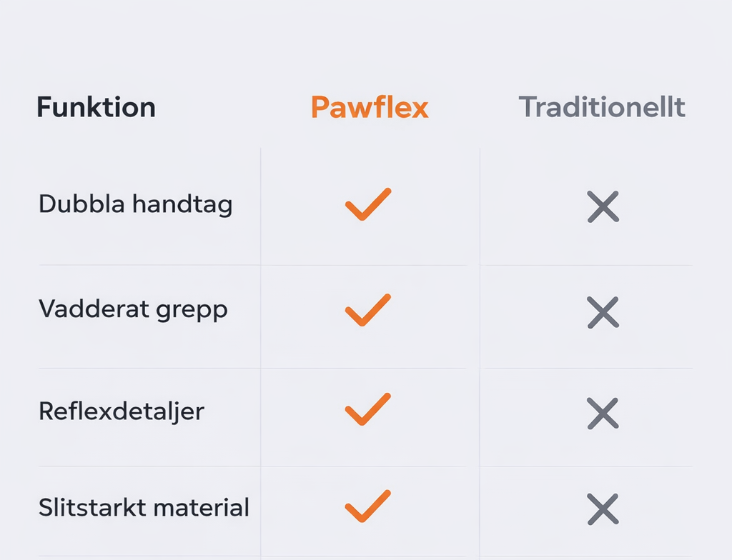Select the Funktion column header
The image size is (732, 560).
(x=96, y=107)
